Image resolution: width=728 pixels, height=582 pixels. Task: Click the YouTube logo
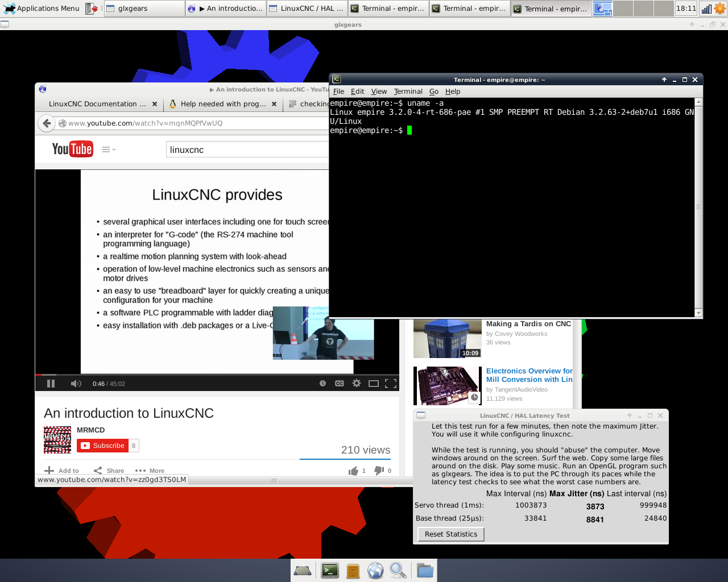(72, 149)
